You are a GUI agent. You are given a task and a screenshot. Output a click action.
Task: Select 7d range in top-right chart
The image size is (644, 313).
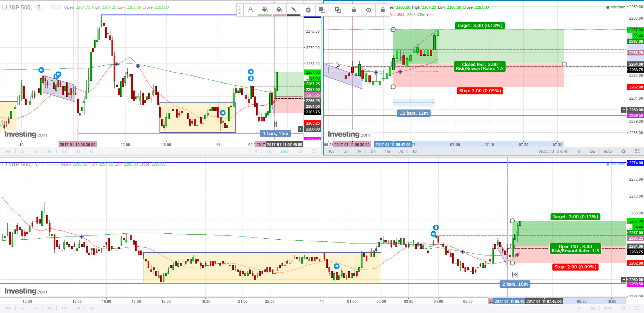pyautogui.click(x=401, y=152)
